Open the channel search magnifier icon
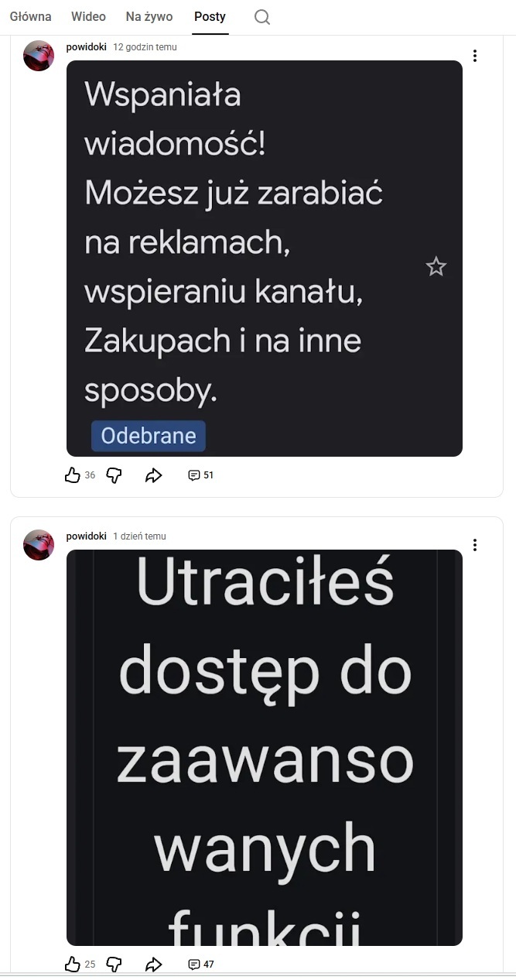516x980 pixels. click(x=262, y=17)
